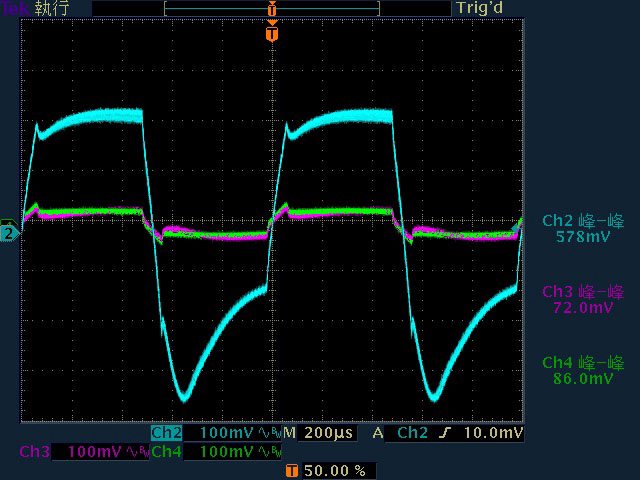This screenshot has height=480, width=640.
Task: Click the Ch3 bandwidth limit icon
Action: tap(138, 452)
